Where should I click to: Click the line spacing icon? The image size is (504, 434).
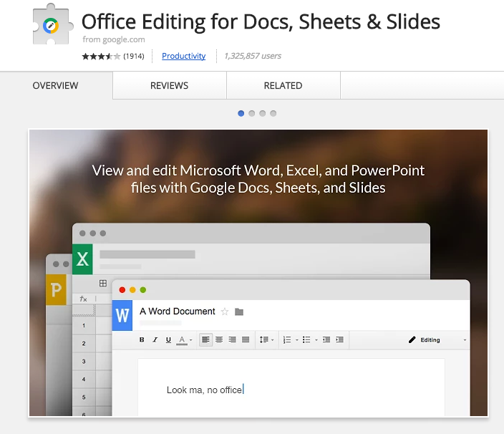(x=264, y=339)
